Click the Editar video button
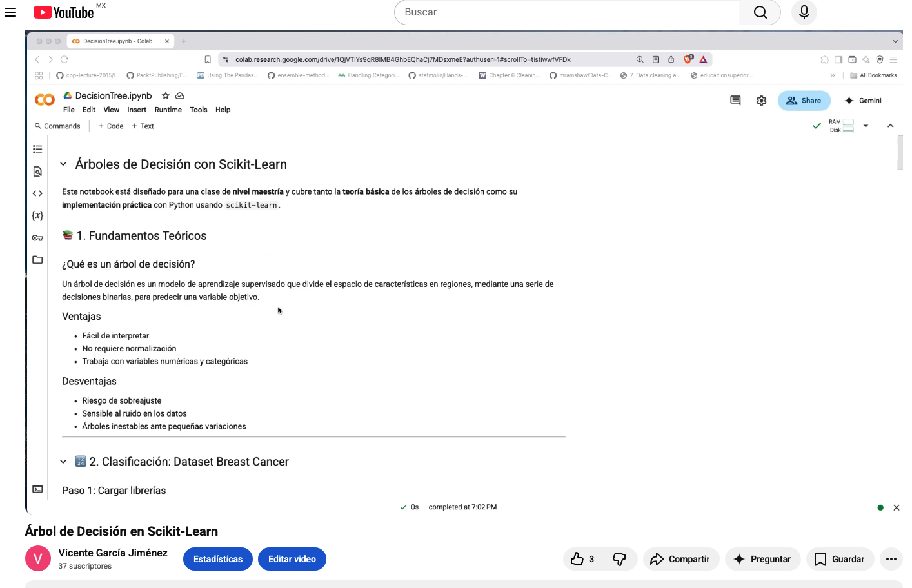 292,559
